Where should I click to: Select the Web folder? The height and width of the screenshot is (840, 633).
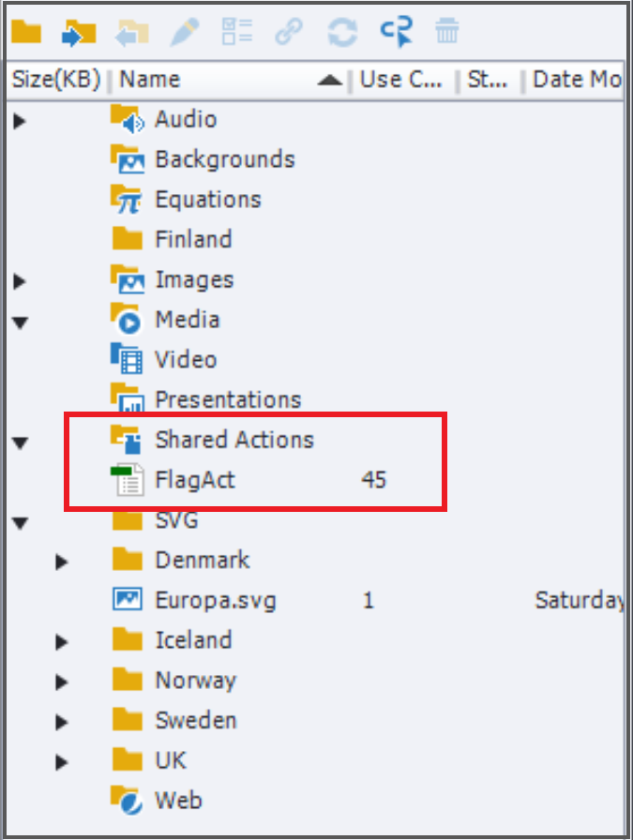(x=177, y=801)
